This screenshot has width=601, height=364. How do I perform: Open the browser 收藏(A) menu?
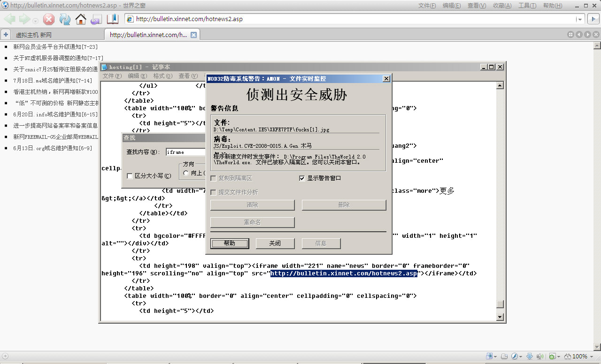point(502,6)
